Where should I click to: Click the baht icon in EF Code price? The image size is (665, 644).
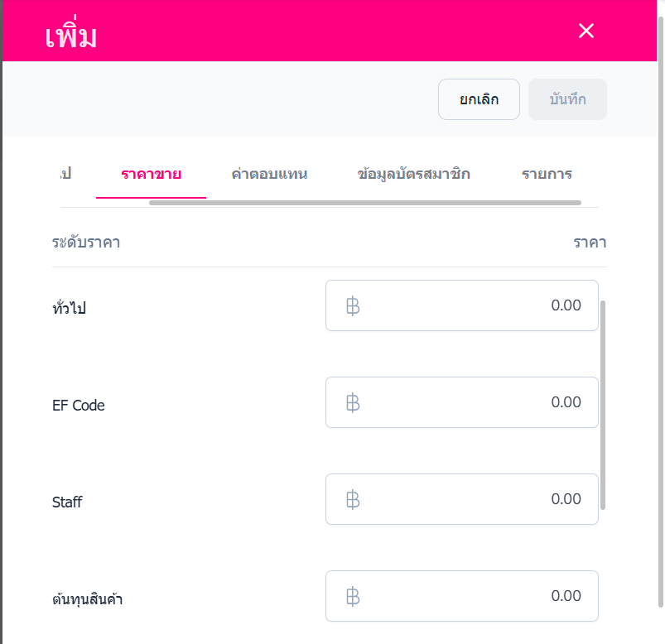[x=353, y=403]
